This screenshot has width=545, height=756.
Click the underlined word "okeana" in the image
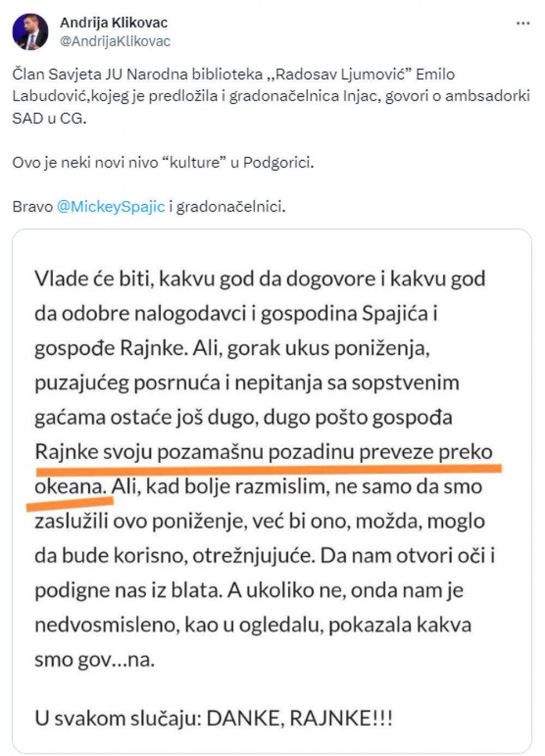(70, 487)
